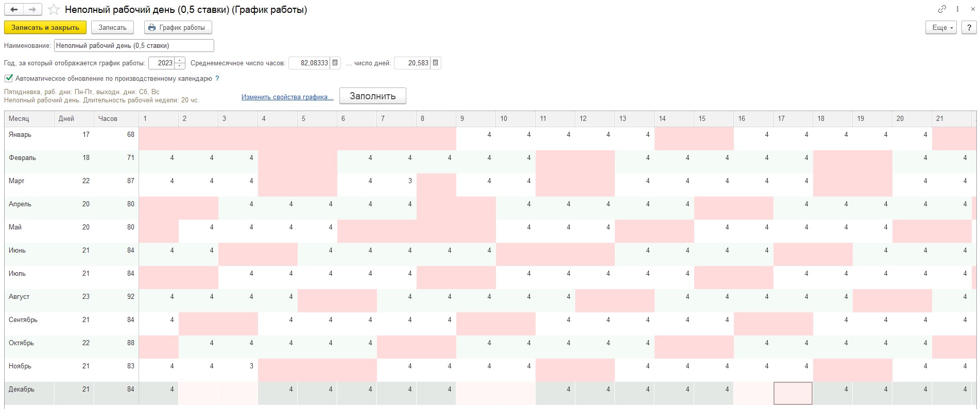Click March hours total 87

pyautogui.click(x=116, y=185)
